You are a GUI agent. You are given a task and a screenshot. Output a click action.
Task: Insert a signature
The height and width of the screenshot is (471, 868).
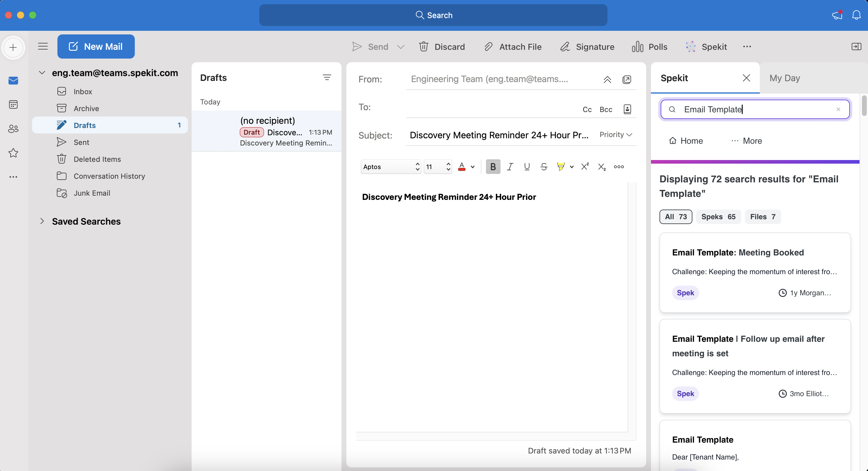click(587, 46)
